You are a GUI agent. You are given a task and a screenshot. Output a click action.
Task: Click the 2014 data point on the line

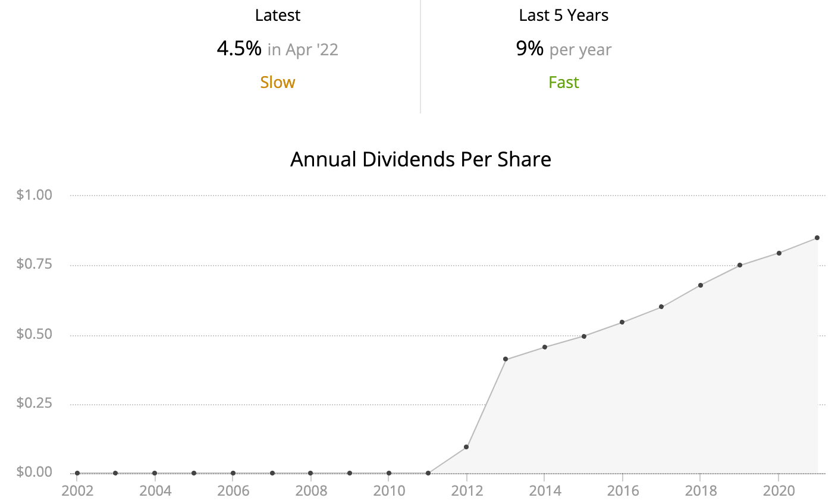click(545, 347)
